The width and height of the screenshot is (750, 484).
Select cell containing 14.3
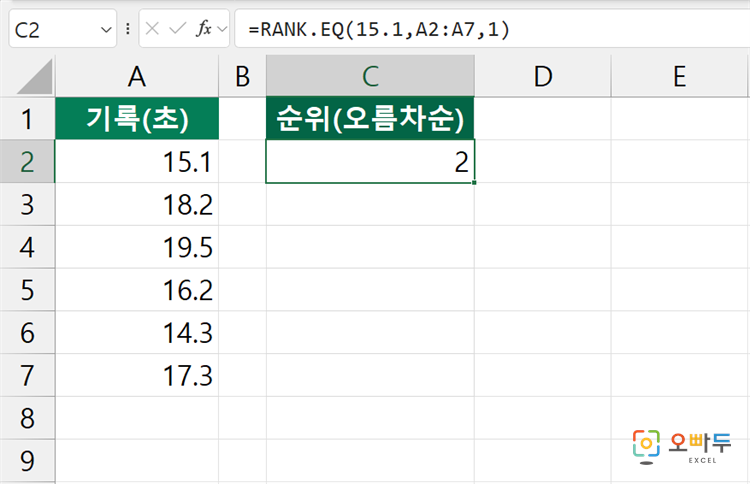click(137, 332)
